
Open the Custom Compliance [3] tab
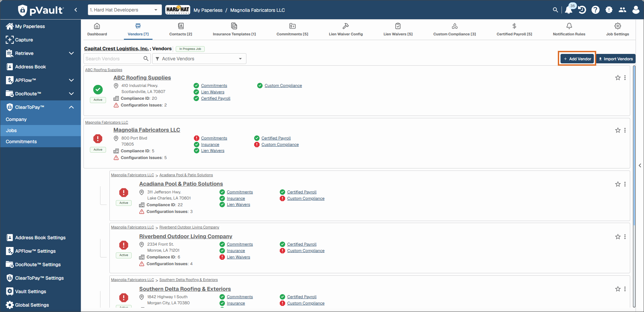[454, 30]
